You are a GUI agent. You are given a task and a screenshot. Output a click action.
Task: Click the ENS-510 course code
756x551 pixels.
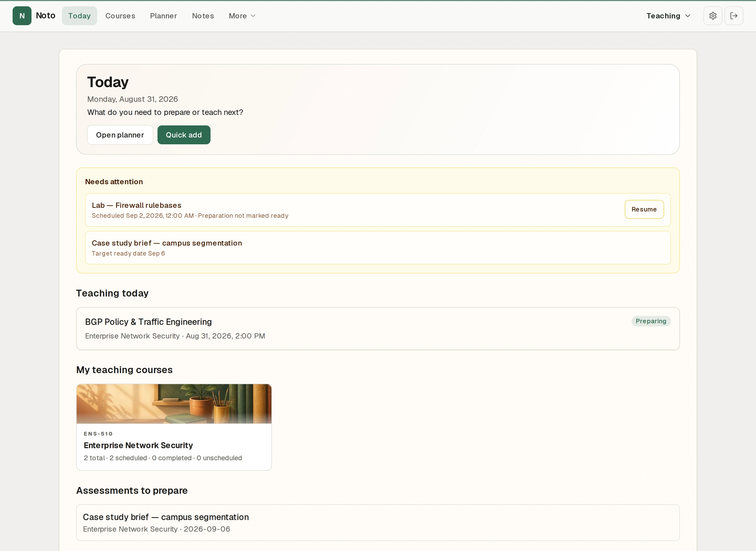pyautogui.click(x=98, y=434)
